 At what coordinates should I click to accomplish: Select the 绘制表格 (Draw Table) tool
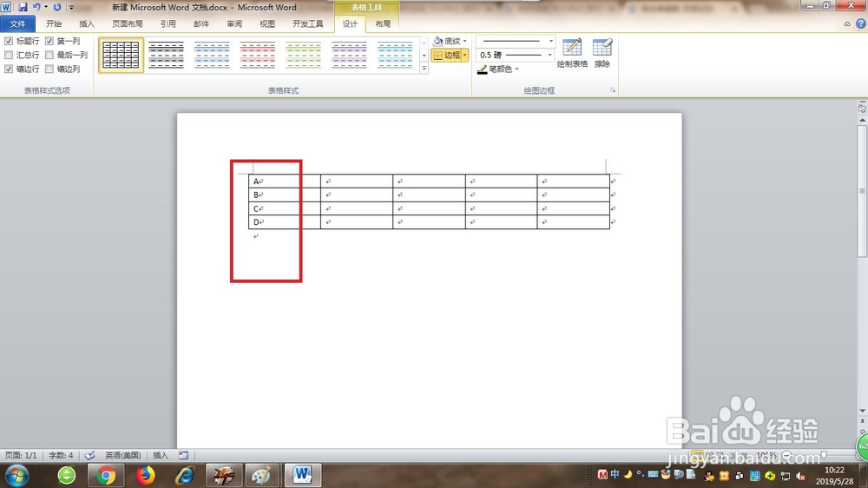pyautogui.click(x=572, y=53)
